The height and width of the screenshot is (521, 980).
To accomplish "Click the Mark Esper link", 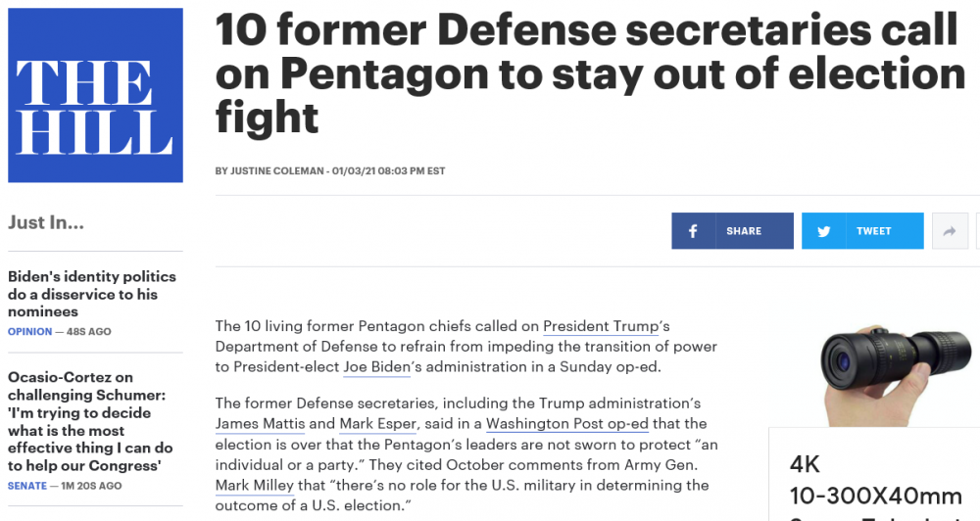I will (377, 424).
